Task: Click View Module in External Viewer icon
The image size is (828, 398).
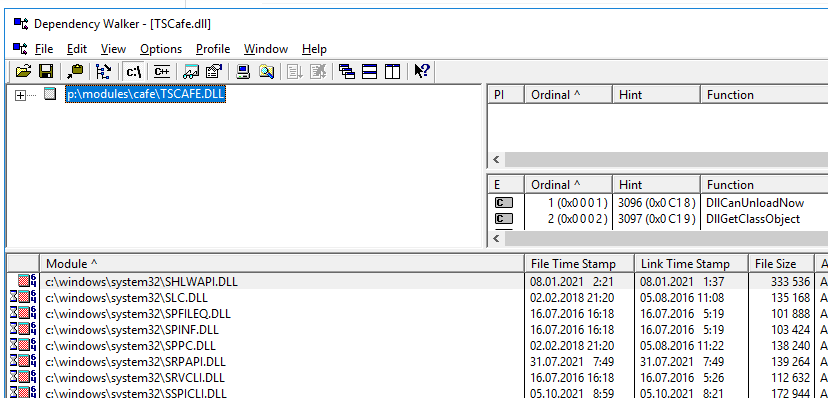Action: (x=191, y=71)
